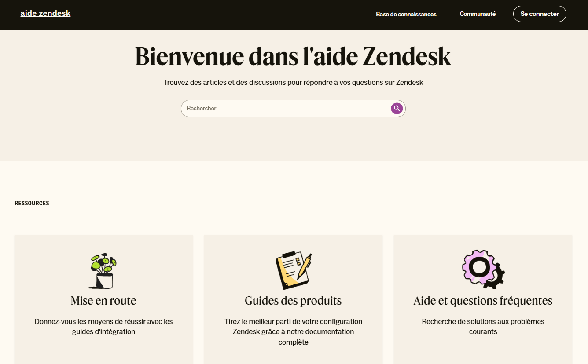
Task: Open the aide zendesk home link
Action: 45,13
